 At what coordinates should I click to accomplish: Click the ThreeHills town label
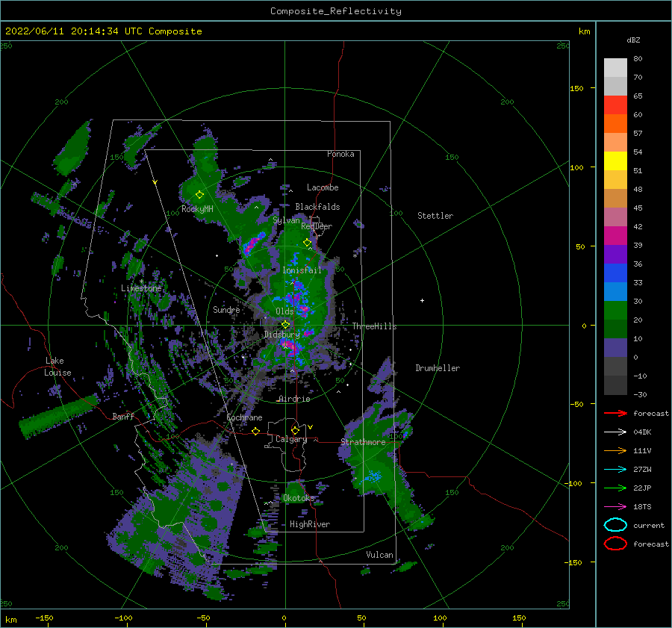pyautogui.click(x=375, y=326)
